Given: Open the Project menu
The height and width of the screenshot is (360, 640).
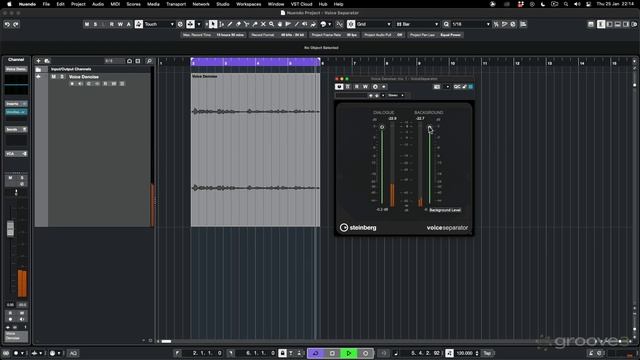Looking at the screenshot, I should 78,4.
